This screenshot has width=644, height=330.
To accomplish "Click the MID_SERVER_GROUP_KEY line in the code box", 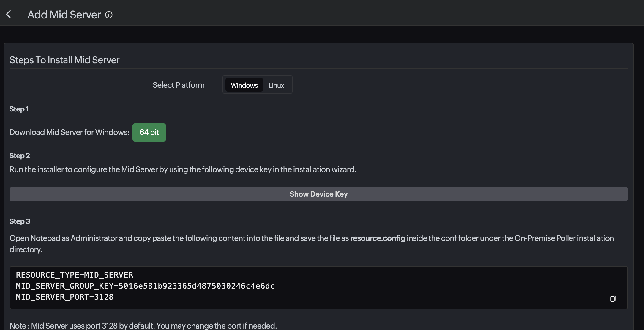I will pyautogui.click(x=145, y=286).
